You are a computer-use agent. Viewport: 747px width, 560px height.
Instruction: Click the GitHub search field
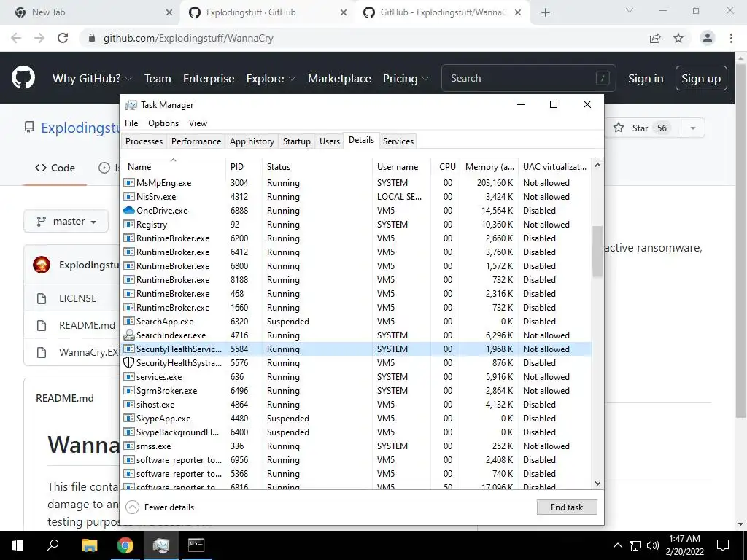(x=529, y=78)
